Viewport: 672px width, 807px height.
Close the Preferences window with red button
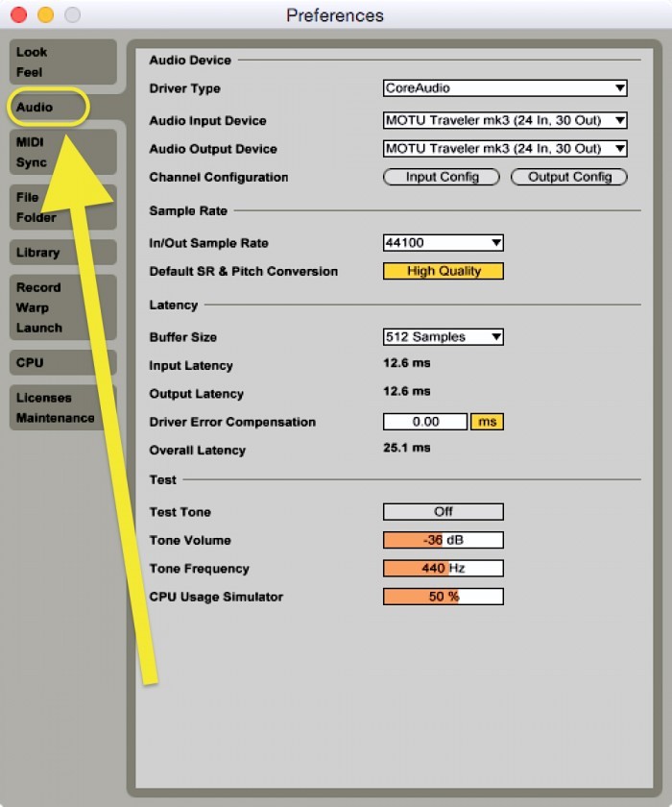point(19,14)
